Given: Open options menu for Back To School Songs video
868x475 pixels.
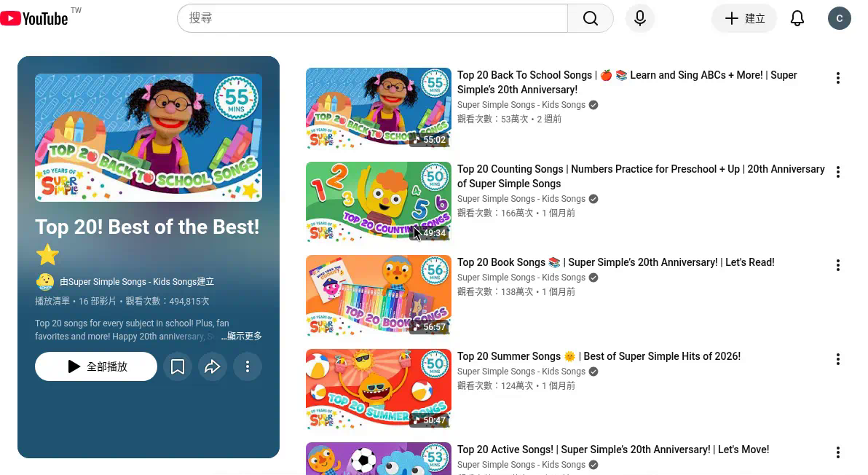Looking at the screenshot, I should (x=838, y=78).
